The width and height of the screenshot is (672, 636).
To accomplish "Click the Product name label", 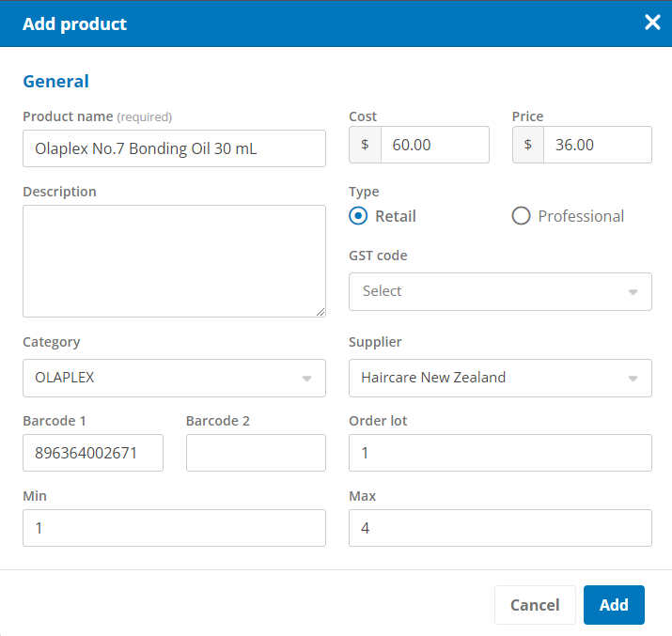I will click(68, 116).
